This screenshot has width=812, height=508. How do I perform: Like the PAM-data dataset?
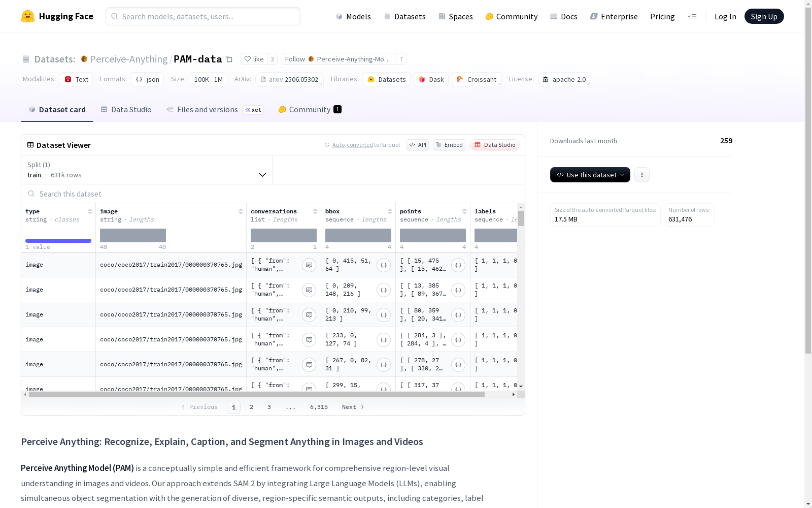[x=254, y=59]
